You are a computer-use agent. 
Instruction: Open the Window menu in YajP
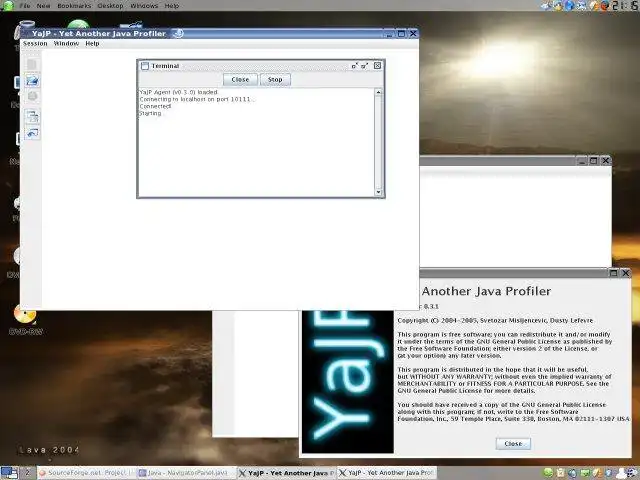click(x=66, y=43)
